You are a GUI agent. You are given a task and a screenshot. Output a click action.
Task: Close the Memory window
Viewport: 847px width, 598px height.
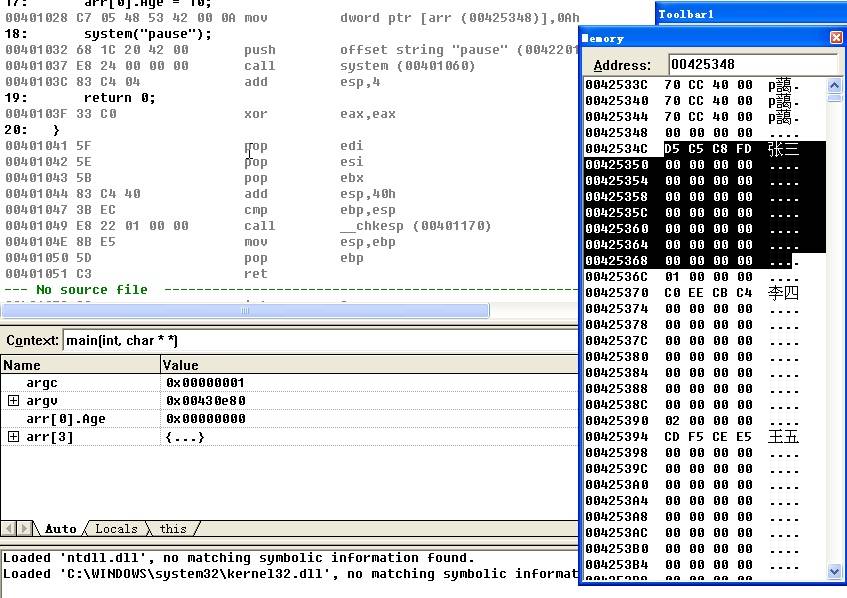[836, 38]
